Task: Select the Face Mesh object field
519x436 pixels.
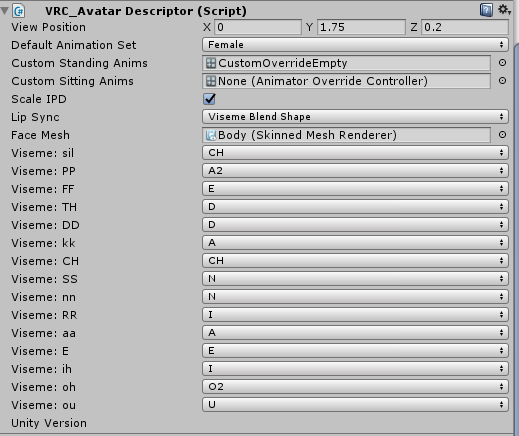Action: (x=346, y=135)
